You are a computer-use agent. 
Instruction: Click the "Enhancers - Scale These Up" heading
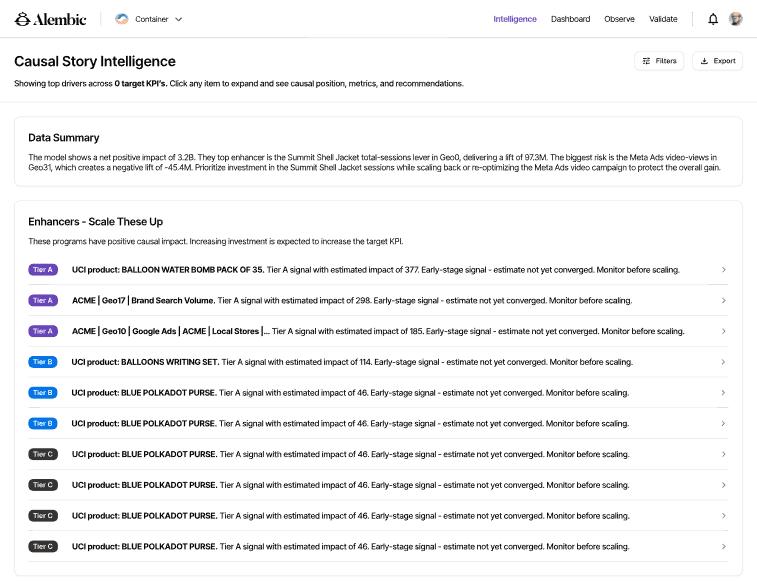[x=96, y=222]
